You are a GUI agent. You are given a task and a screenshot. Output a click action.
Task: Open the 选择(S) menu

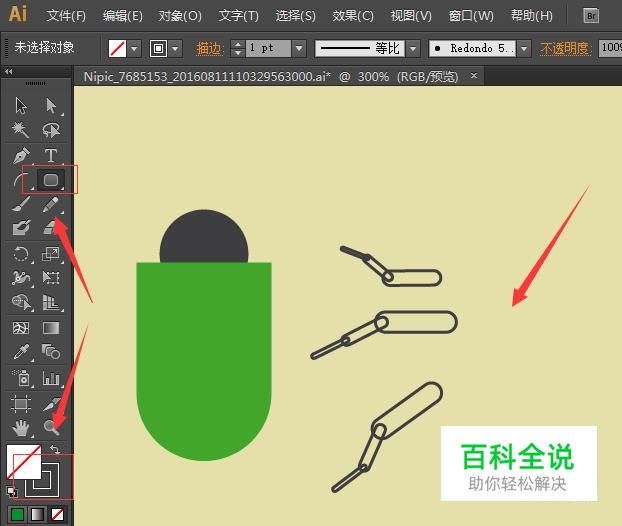[296, 16]
